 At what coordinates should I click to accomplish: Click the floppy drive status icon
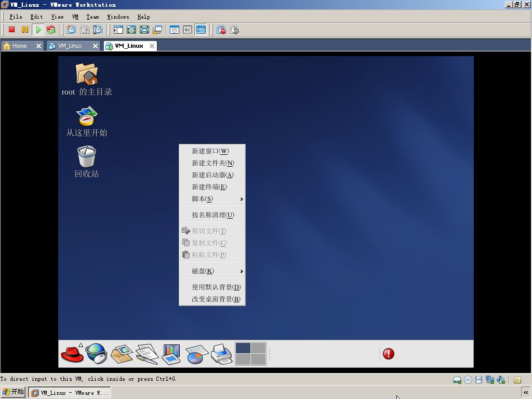(478, 380)
